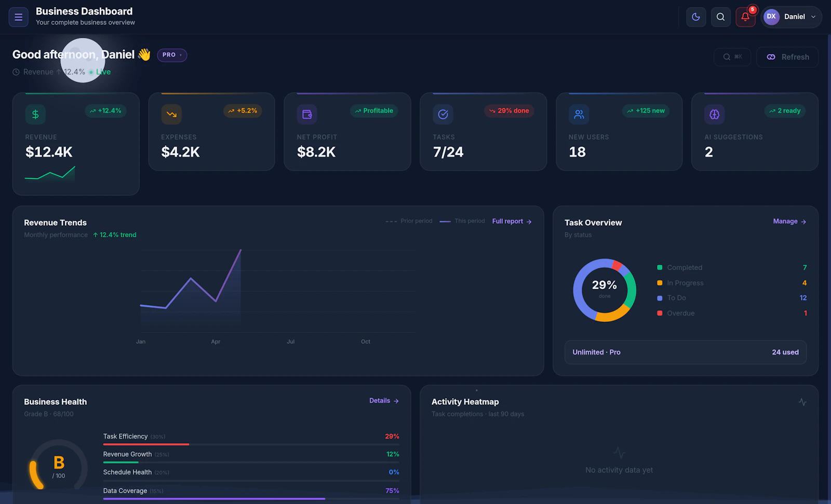The image size is (831, 504).
Task: Toggle dark mode moon icon
Action: (696, 17)
